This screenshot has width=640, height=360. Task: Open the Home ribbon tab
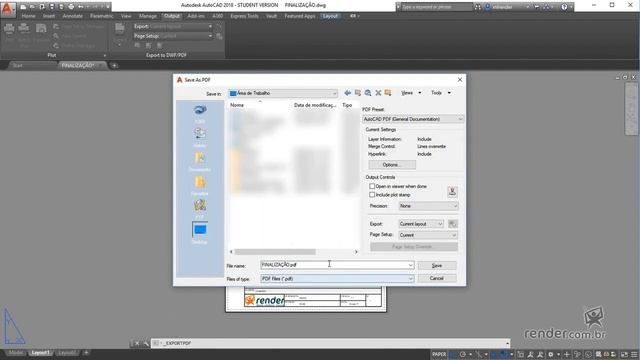click(x=29, y=16)
